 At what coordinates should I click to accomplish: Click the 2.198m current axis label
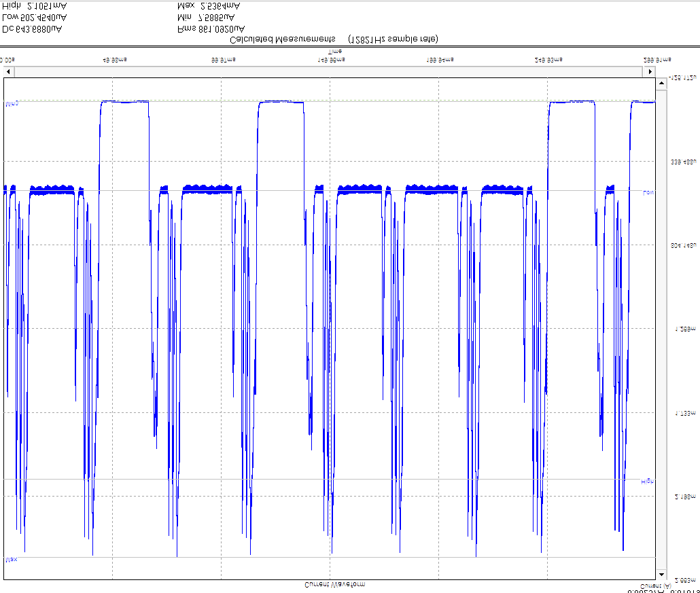click(x=685, y=497)
